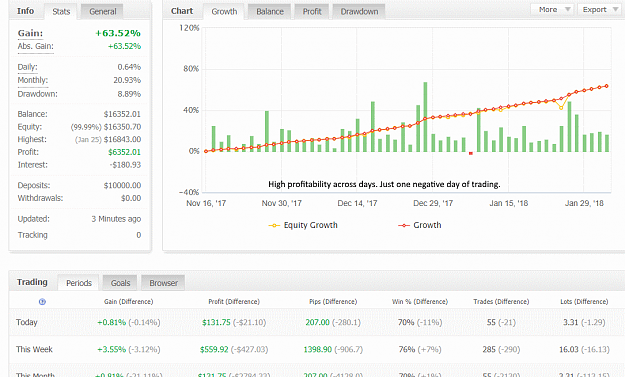Click This Week's pips 1398.90

pos(318,350)
